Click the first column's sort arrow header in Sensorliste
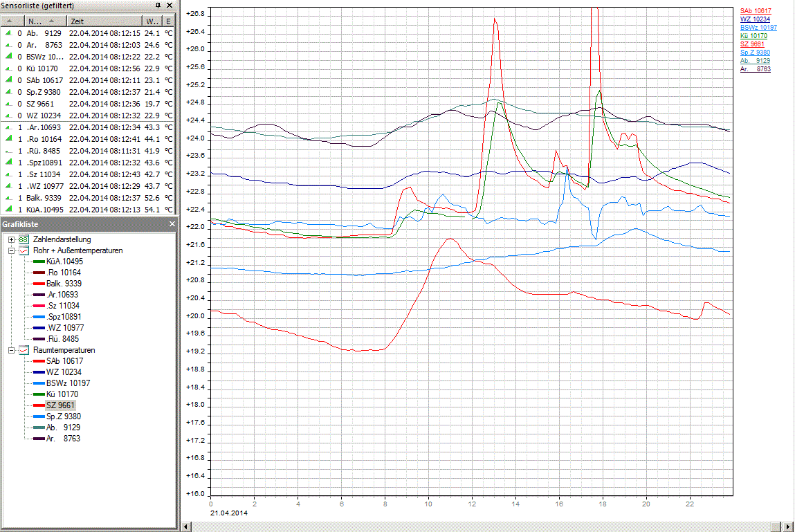795x532 pixels. (x=12, y=21)
